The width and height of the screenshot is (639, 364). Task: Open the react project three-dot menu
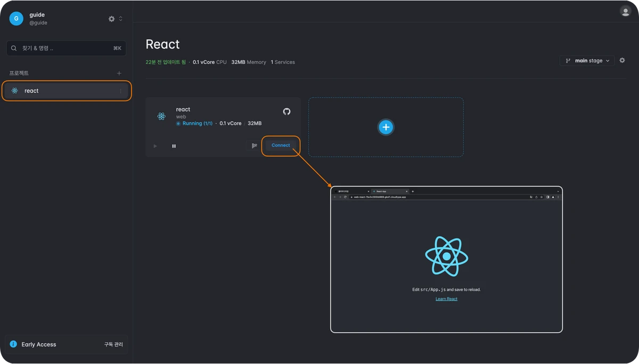coord(120,91)
